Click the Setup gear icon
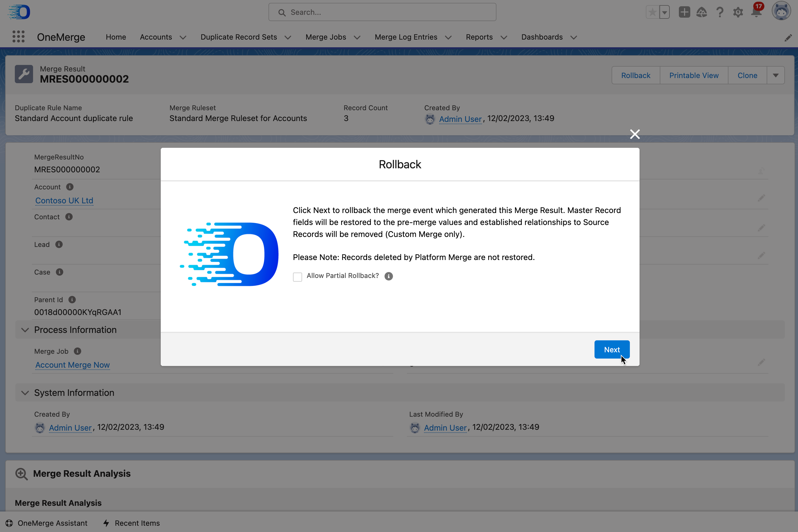Screen dimensions: 798x532 (738, 13)
